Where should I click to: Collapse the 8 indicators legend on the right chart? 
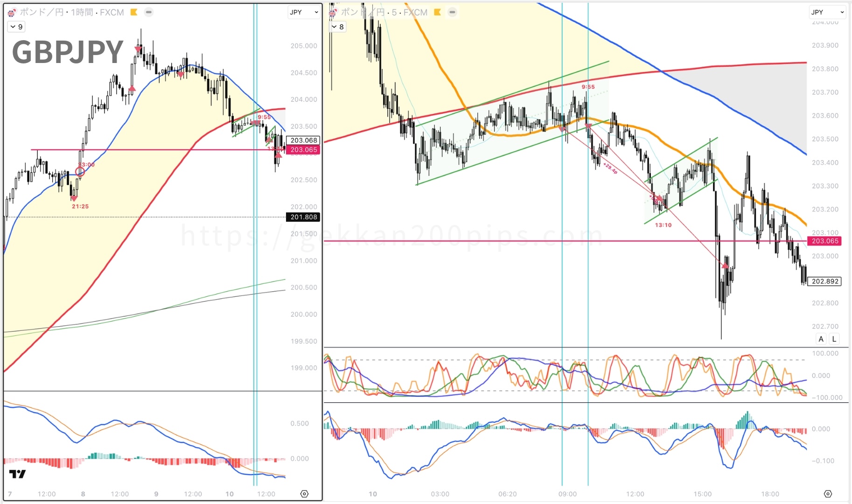click(x=337, y=27)
